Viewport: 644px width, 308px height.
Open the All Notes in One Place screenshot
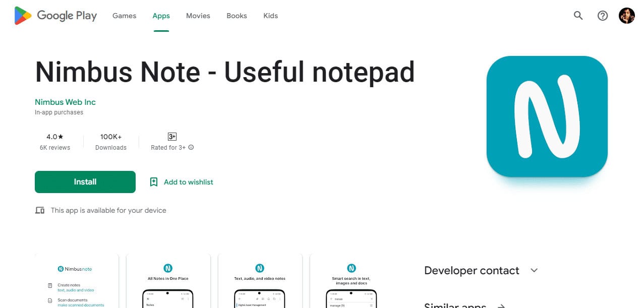click(x=168, y=281)
